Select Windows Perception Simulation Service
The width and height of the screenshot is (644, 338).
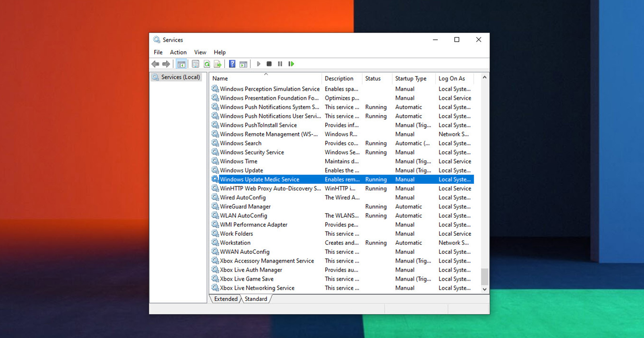click(x=270, y=89)
